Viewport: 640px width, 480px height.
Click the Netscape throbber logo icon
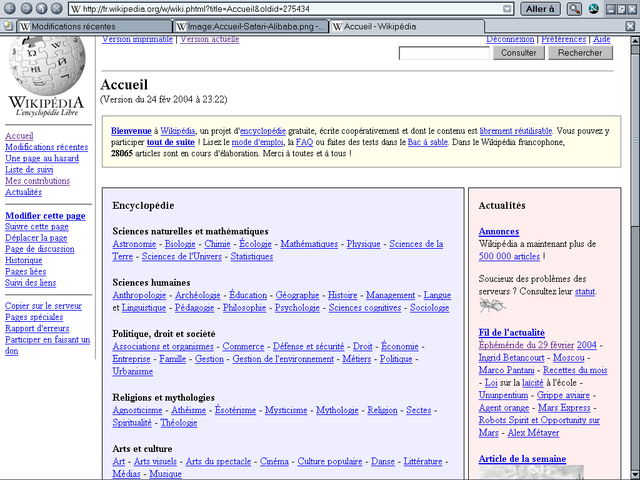click(593, 9)
